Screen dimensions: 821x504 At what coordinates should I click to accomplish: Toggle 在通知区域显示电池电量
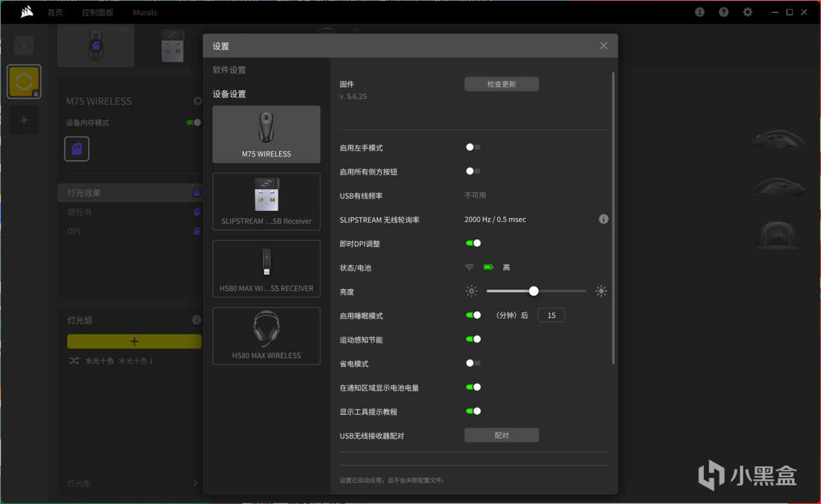(x=473, y=387)
